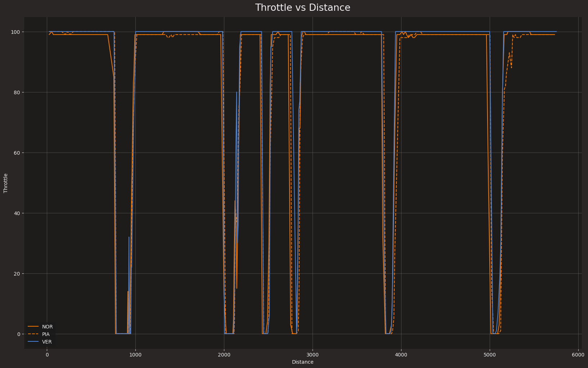This screenshot has width=588, height=368.
Task: Click the 6000 tick on the x-axis
Action: coord(578,354)
